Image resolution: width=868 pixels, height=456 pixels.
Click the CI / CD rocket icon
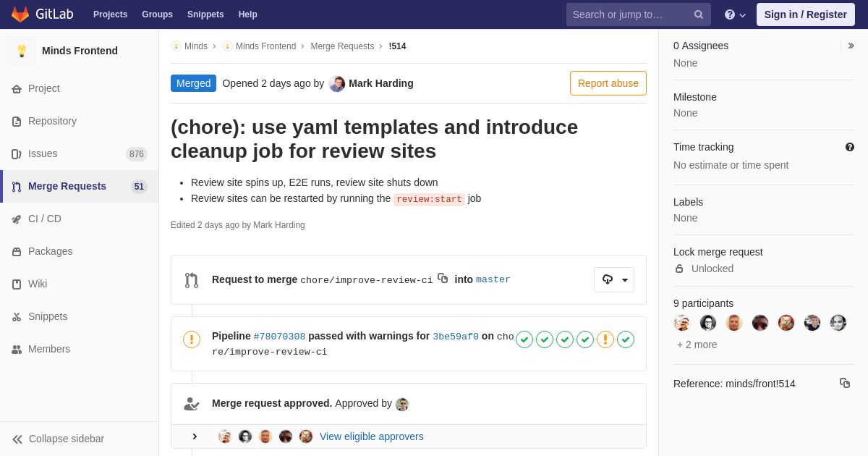(x=17, y=219)
